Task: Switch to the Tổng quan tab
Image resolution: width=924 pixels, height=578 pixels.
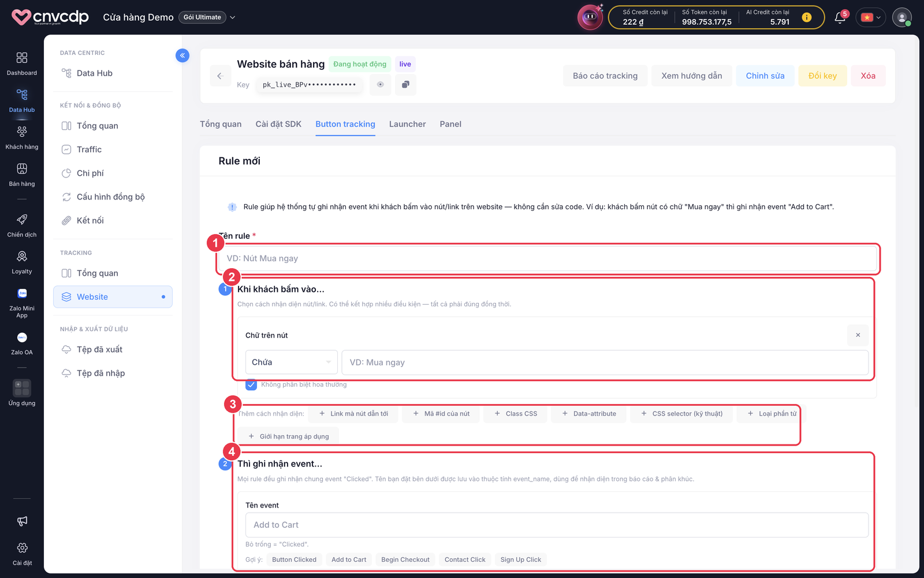Action: [x=221, y=124]
